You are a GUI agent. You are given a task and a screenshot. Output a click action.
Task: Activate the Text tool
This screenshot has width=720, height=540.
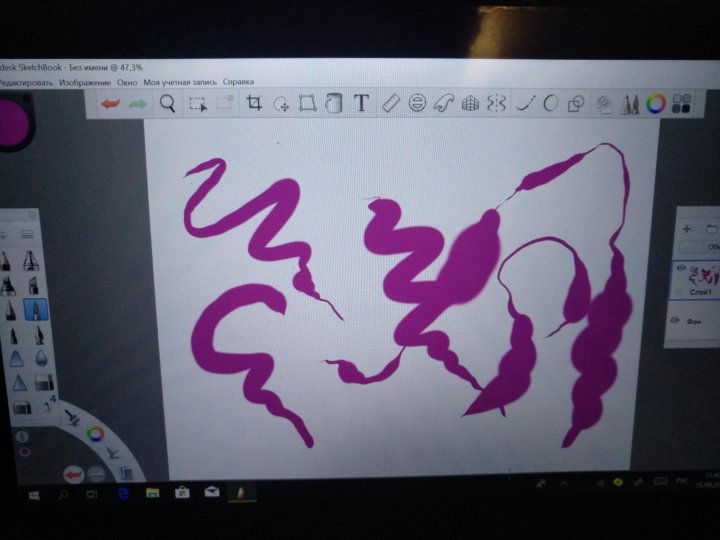click(361, 103)
